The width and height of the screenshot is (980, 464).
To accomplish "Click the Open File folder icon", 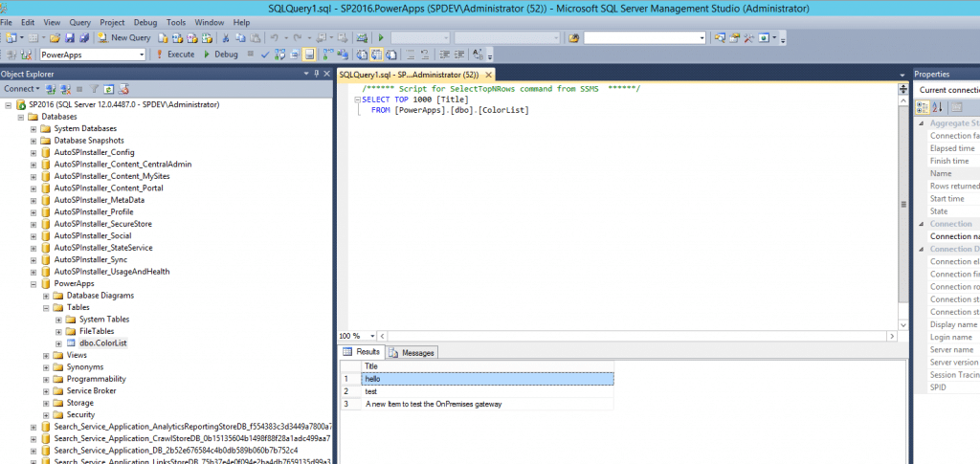I will (55, 37).
